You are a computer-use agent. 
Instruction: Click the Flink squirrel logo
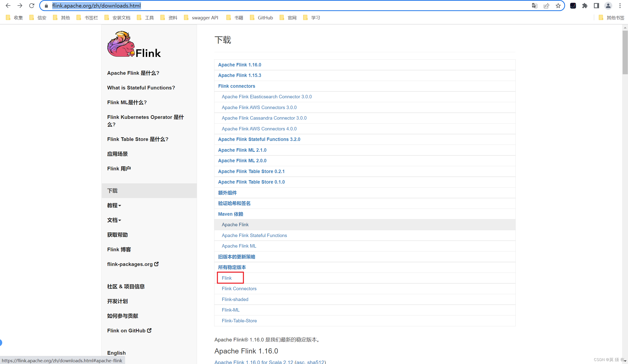click(x=134, y=45)
